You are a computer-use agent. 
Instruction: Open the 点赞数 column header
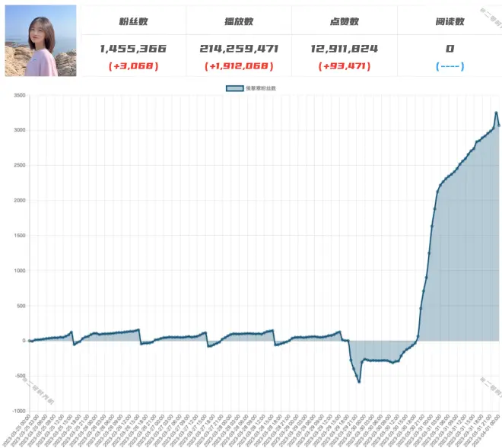click(345, 21)
